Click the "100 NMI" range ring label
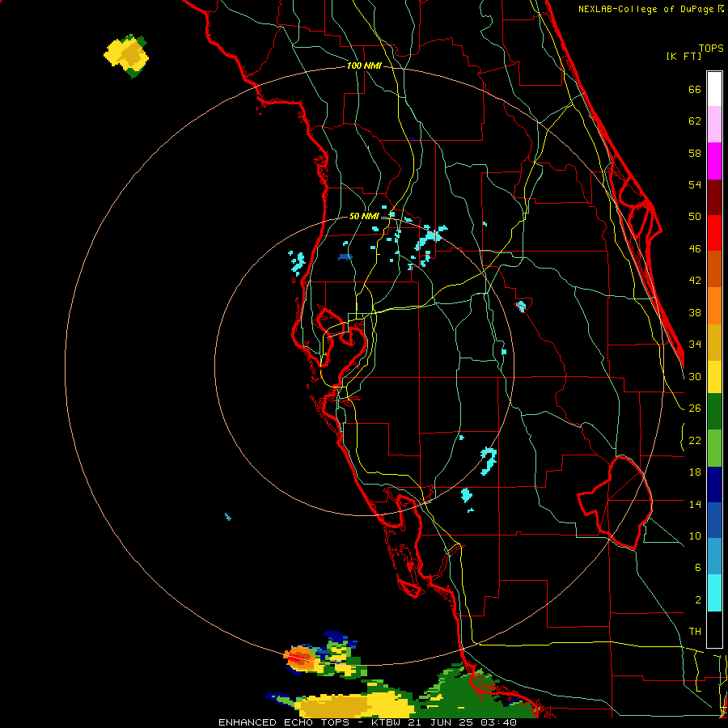 (364, 66)
